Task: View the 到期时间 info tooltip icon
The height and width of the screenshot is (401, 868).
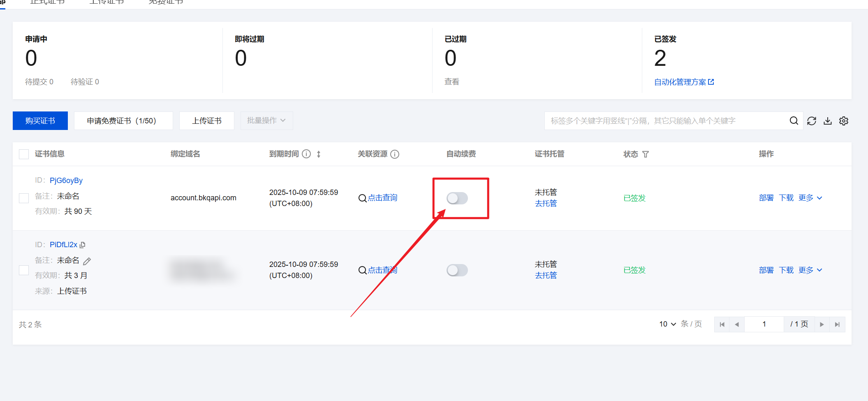Action: pos(306,153)
